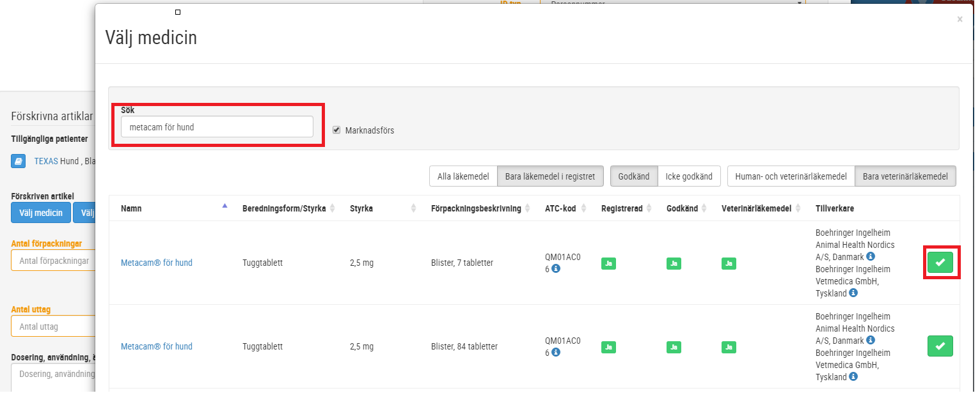Click Tillverkare column header
This screenshot has height=400, width=980.
coord(835,208)
